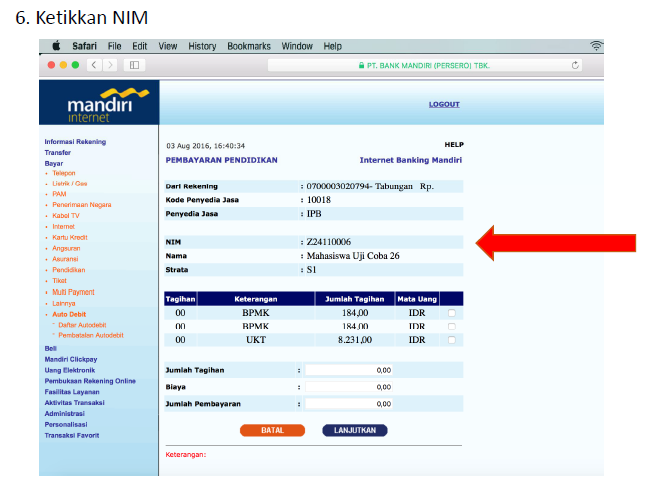Viewport: 655px width, 504px height.
Task: Open the Bookmarks menu in menu bar
Action: pyautogui.click(x=249, y=46)
